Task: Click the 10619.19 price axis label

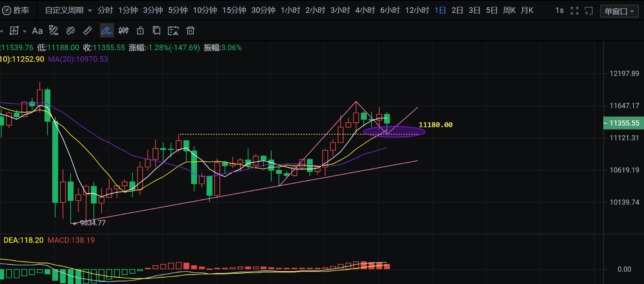Action: pos(624,170)
